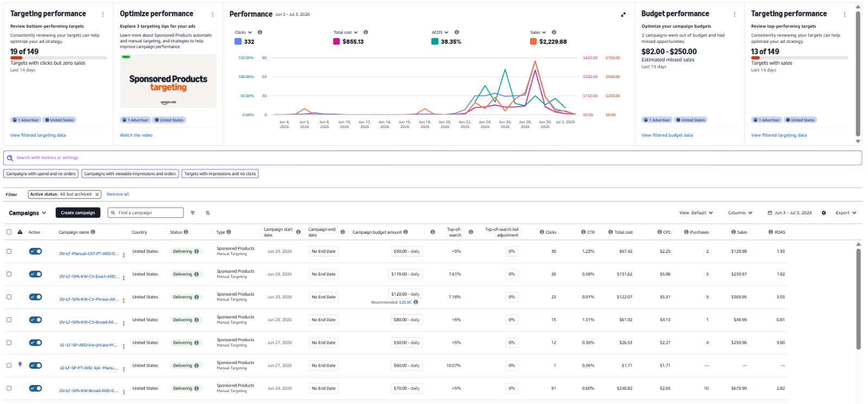Check the box for JD-LF-SP-ARD-kw-phrase campaign
This screenshot has height=404, width=868.
(x=9, y=343)
